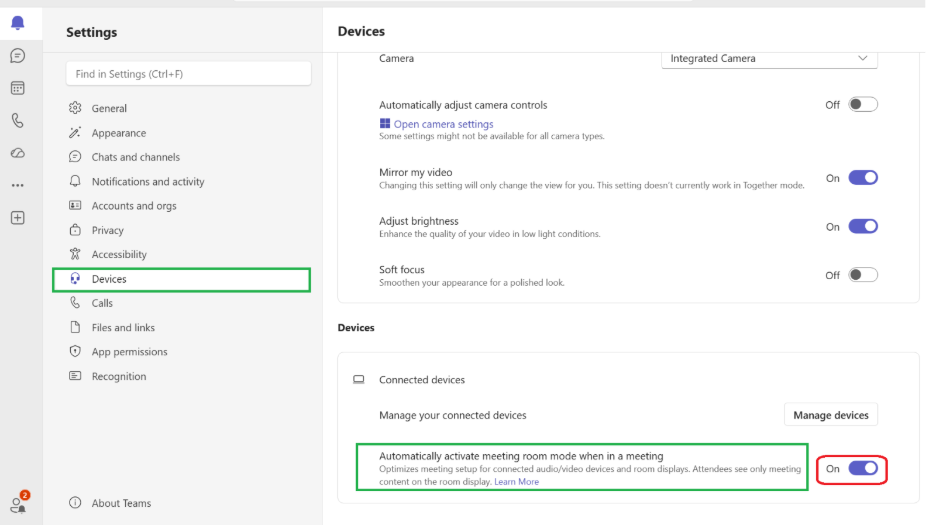Open the Activity bell icon
The height and width of the screenshot is (525, 936).
pos(18,23)
